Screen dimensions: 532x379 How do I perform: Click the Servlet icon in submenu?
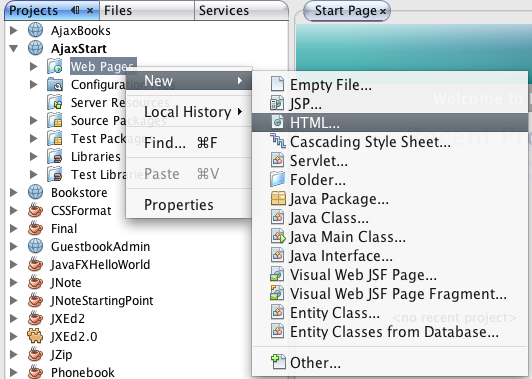pos(277,160)
